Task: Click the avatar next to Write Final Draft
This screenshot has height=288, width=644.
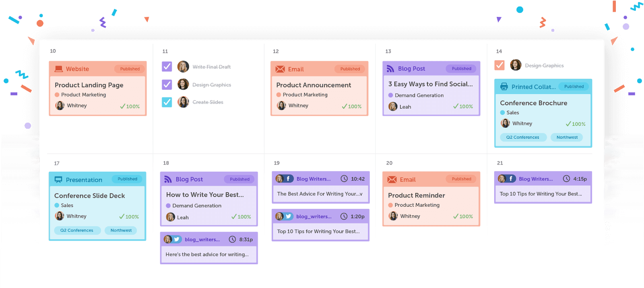Action: pos(183,66)
